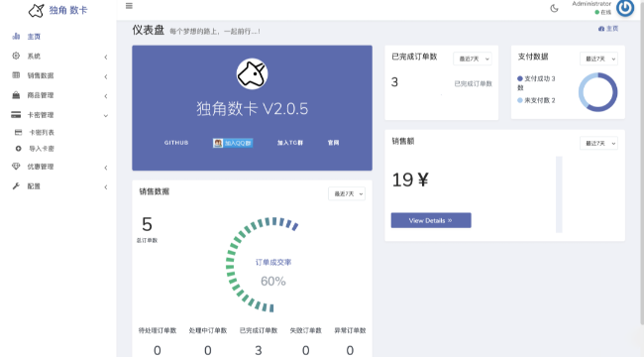The width and height of the screenshot is (644, 357).
Task: Collapse the 卡密管理 chevron
Action: pyautogui.click(x=106, y=116)
